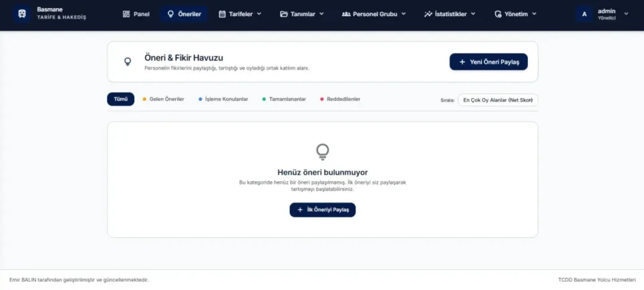Click the admin username text

(x=606, y=11)
